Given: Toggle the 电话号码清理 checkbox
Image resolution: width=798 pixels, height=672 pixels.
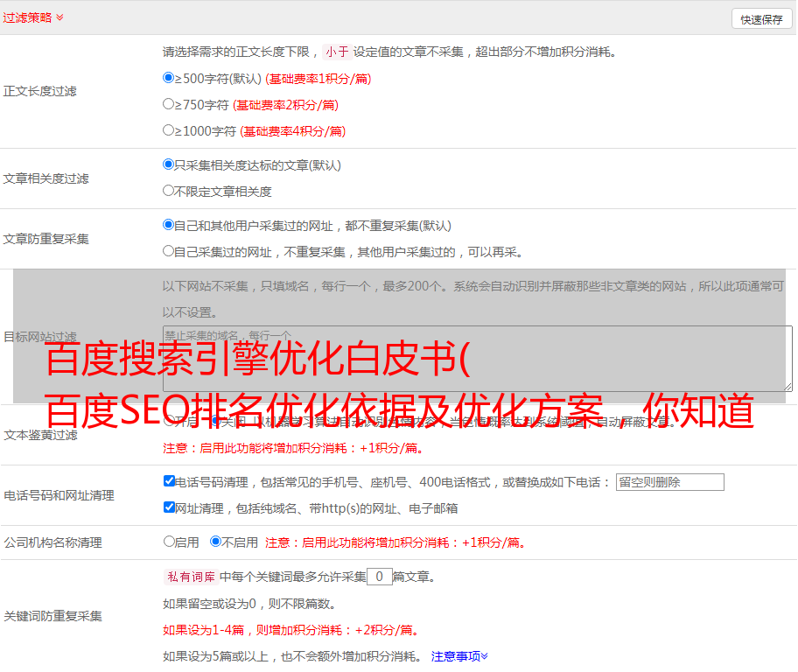Looking at the screenshot, I should [x=169, y=481].
